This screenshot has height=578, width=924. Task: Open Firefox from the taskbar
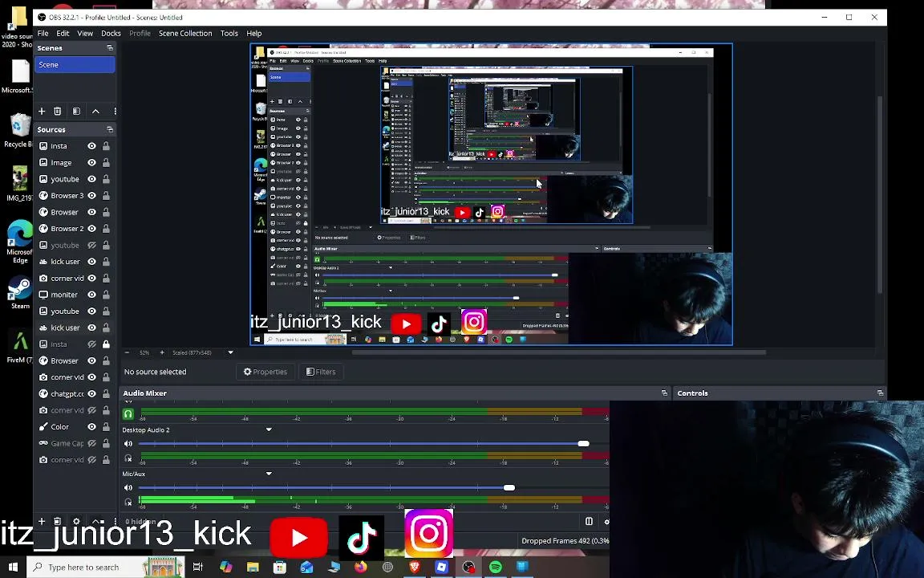pos(360,567)
